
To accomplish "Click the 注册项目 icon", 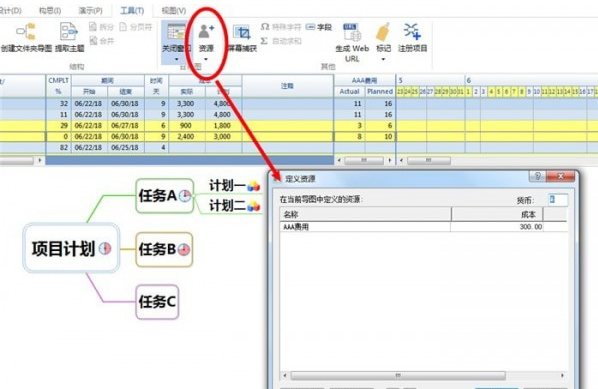I will 412,32.
